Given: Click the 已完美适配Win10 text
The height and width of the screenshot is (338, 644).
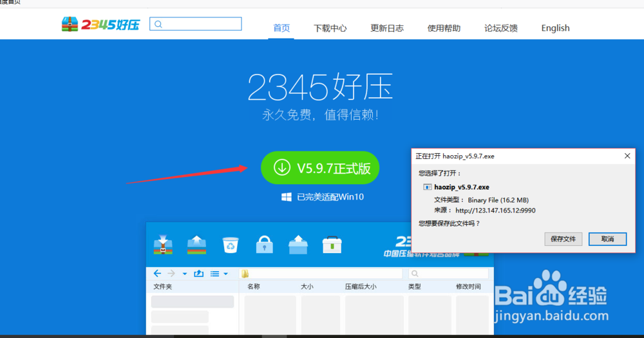Looking at the screenshot, I should 330,197.
